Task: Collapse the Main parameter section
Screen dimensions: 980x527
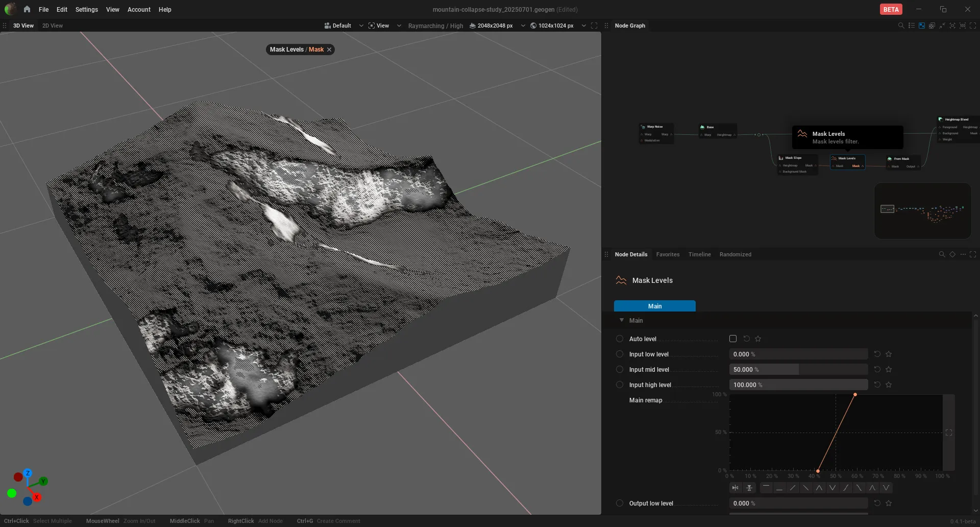Action: pyautogui.click(x=622, y=320)
